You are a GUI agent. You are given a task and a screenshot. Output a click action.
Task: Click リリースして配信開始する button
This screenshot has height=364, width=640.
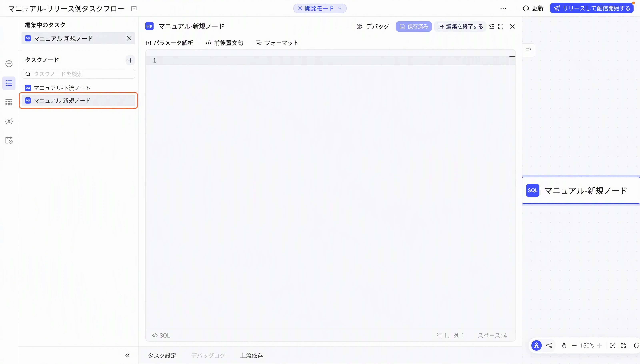tap(592, 8)
